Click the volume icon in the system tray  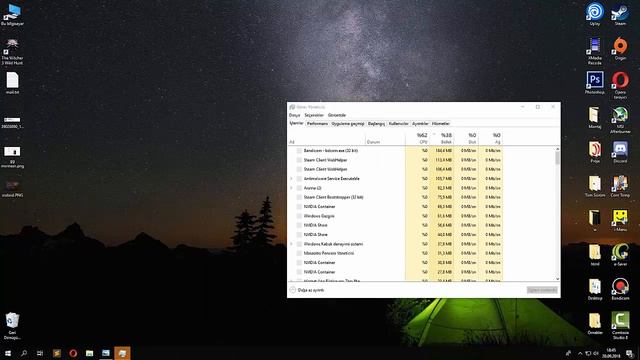click(596, 353)
